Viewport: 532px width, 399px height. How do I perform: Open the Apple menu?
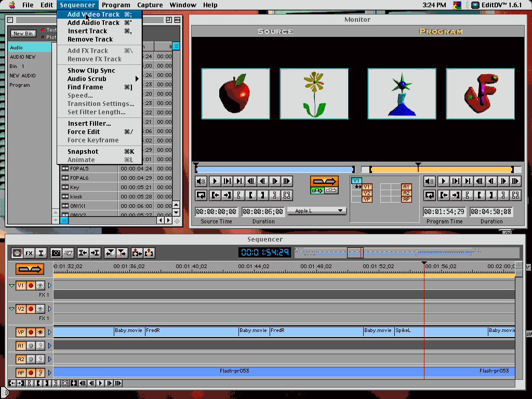12,5
